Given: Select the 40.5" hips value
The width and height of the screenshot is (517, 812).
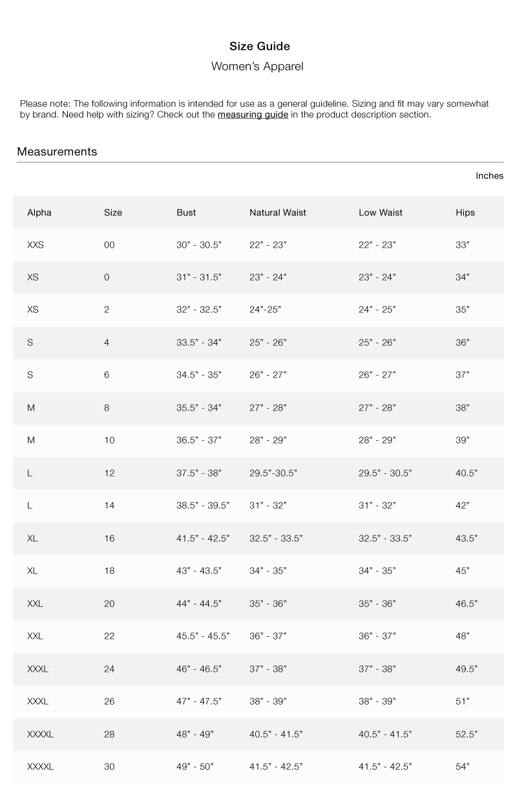Looking at the screenshot, I should point(467,473).
